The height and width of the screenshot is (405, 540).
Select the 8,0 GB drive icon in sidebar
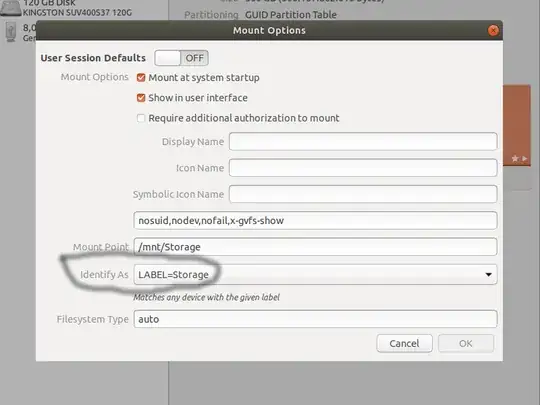(x=11, y=32)
